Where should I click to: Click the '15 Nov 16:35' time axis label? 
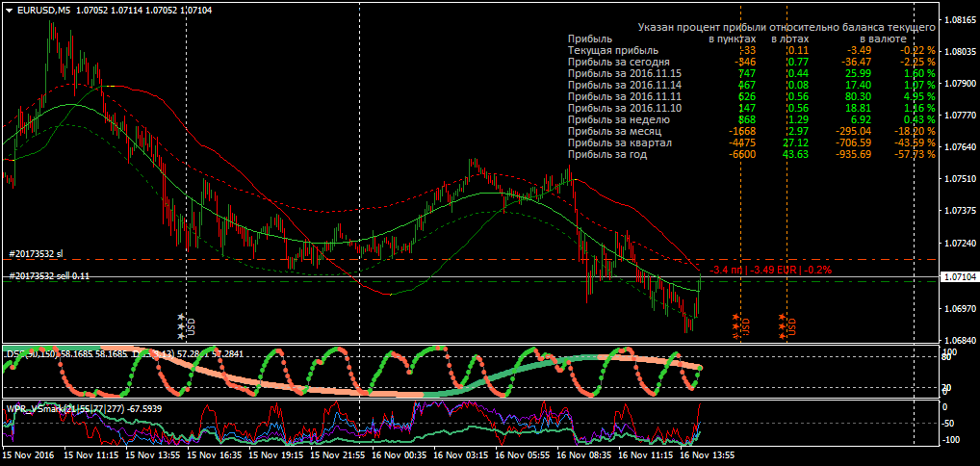[x=215, y=454]
